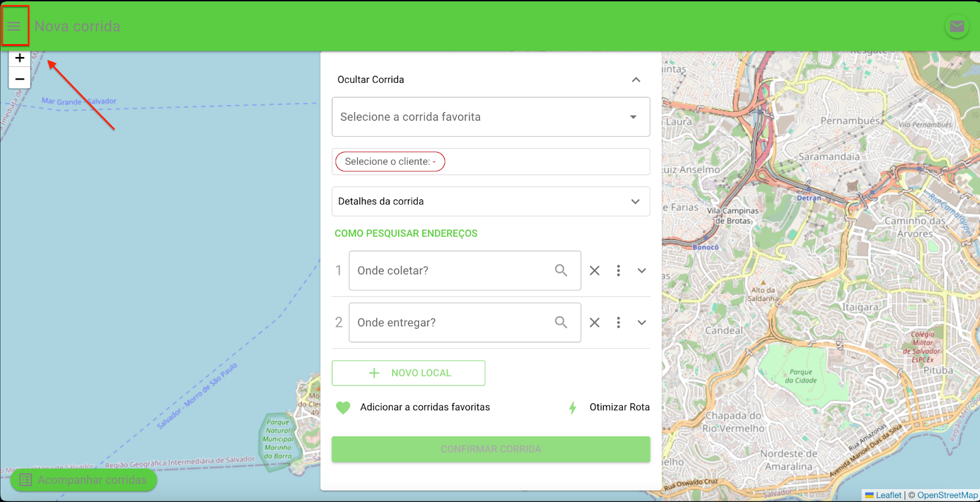The width and height of the screenshot is (980, 502).
Task: Open more options for delivery stop 2
Action: click(x=619, y=322)
